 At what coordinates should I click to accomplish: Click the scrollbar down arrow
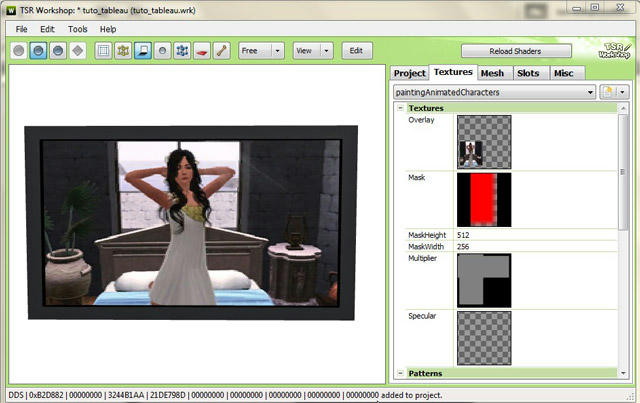tap(623, 373)
